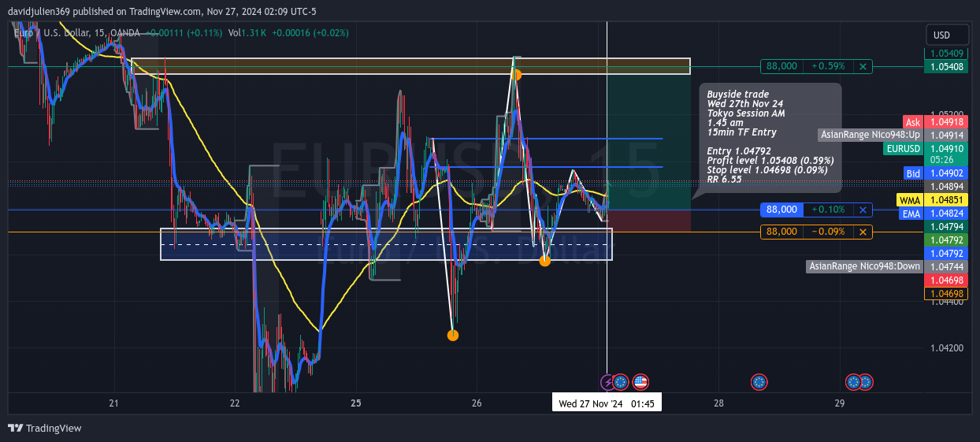Click date 25 on the time axis

coord(356,403)
